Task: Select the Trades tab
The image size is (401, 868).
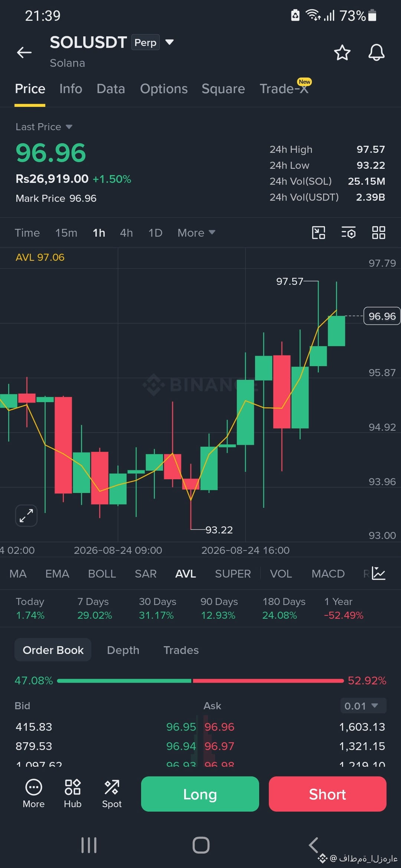Action: [x=181, y=650]
